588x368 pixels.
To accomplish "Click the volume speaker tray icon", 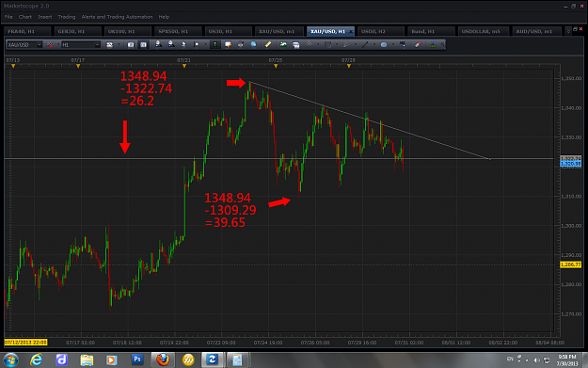I will click(537, 360).
